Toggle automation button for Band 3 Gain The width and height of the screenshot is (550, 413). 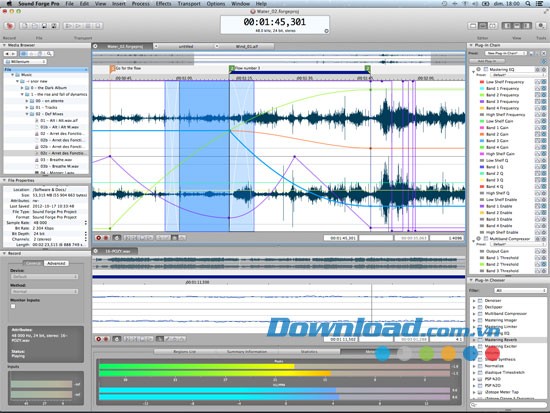tap(543, 141)
